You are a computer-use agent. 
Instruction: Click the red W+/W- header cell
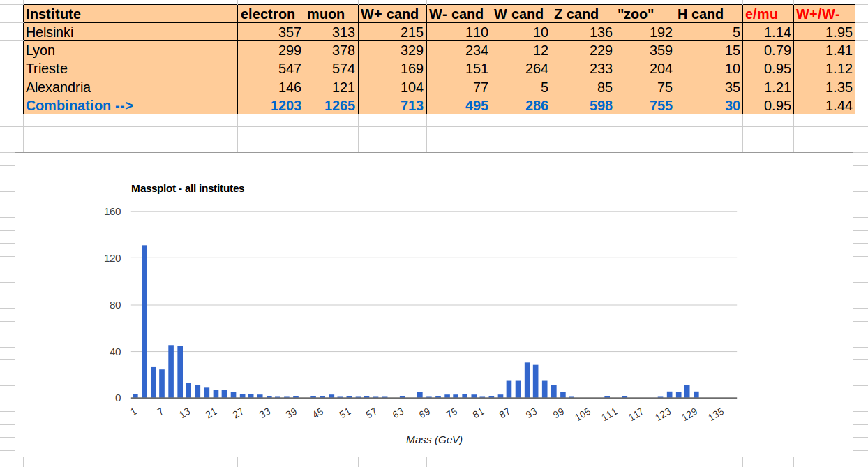[824, 14]
